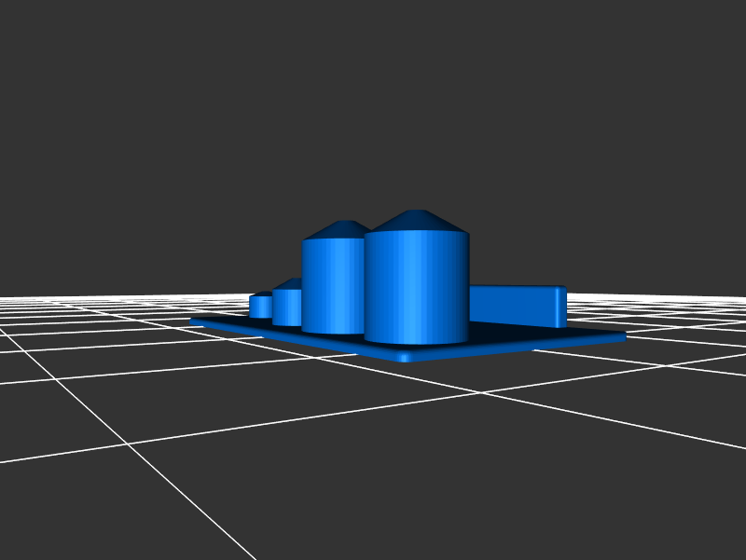Click the far-right corner of the base plate
This screenshot has width=746, height=560.
621,337
